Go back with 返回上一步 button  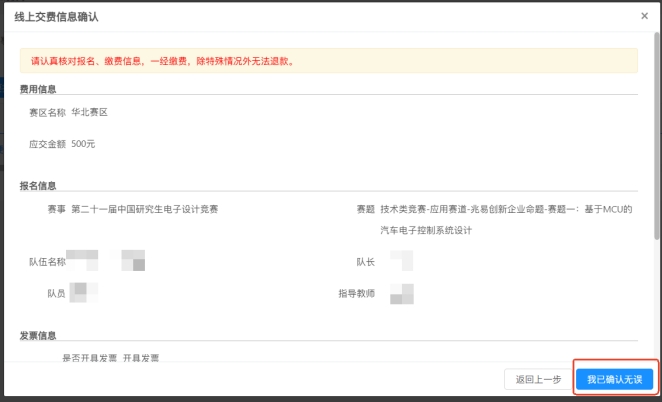537,379
